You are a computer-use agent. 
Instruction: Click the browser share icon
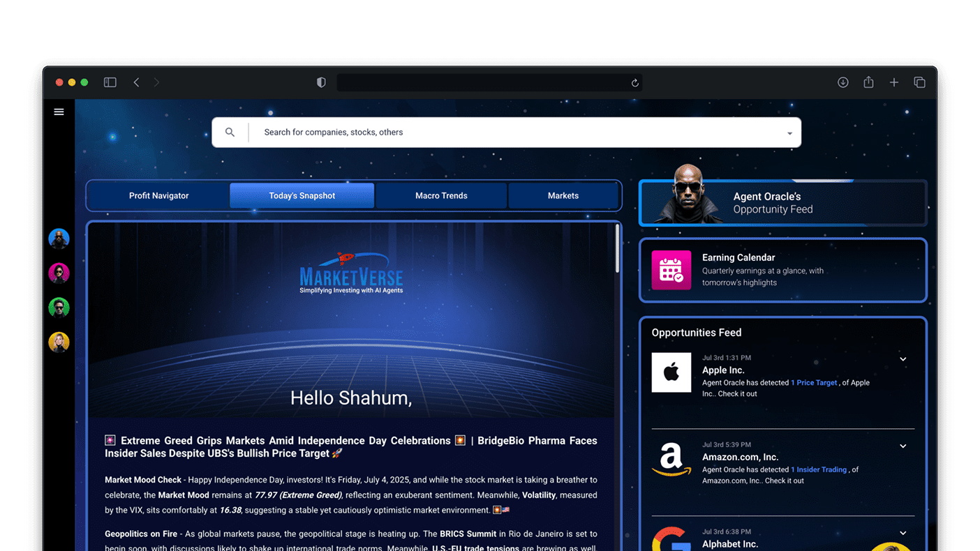point(868,82)
